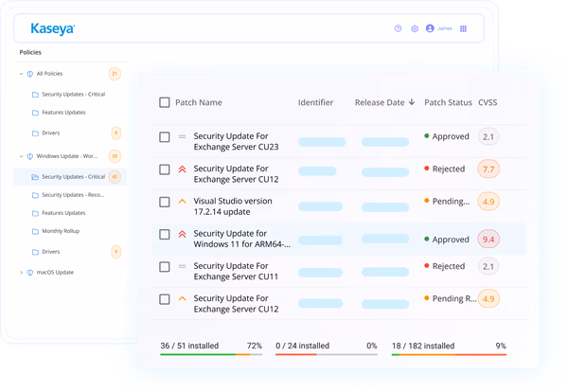Click folder icon of Features Updates under All Policies
Viewport: 568px width, 392px height.
[x=35, y=113]
